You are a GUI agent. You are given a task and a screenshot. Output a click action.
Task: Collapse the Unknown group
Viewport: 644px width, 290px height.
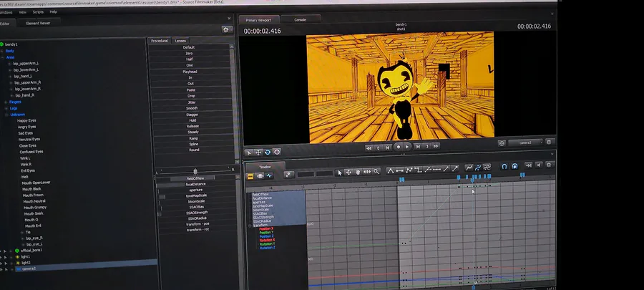click(6, 115)
